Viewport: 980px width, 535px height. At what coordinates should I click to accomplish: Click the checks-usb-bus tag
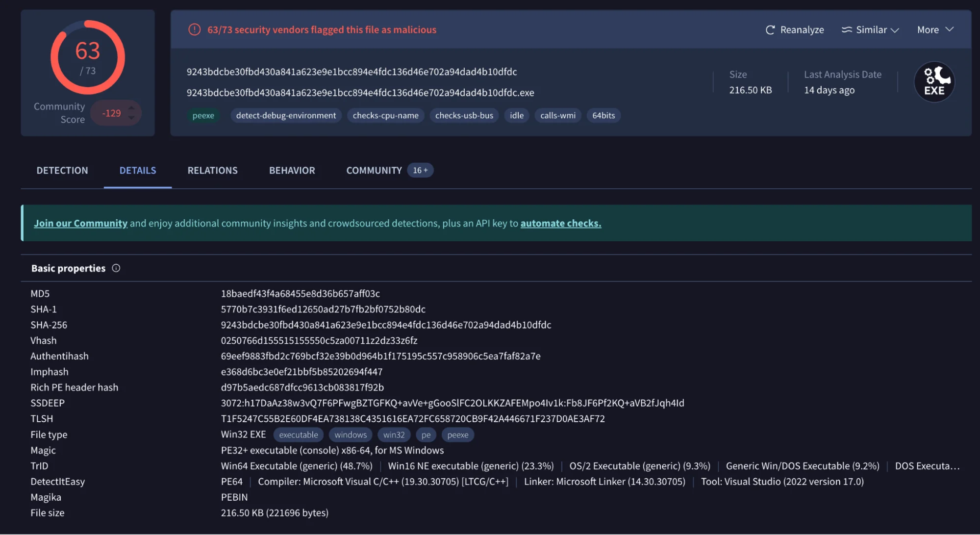pos(464,115)
